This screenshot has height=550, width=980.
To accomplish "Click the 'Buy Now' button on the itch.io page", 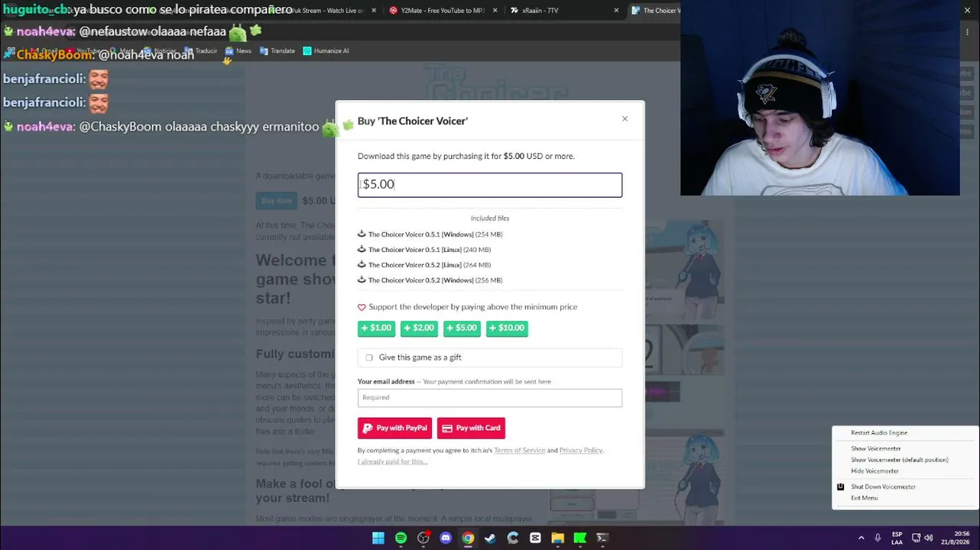I will 276,201.
